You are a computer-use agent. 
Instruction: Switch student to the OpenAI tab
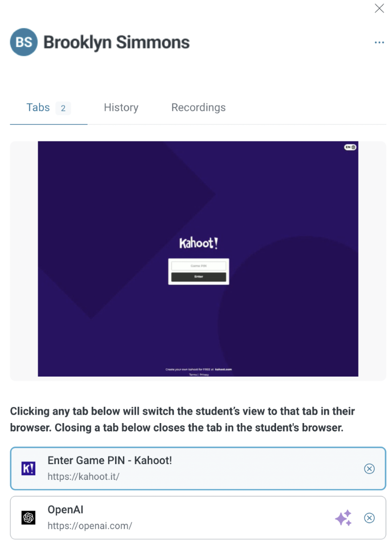[x=198, y=518]
